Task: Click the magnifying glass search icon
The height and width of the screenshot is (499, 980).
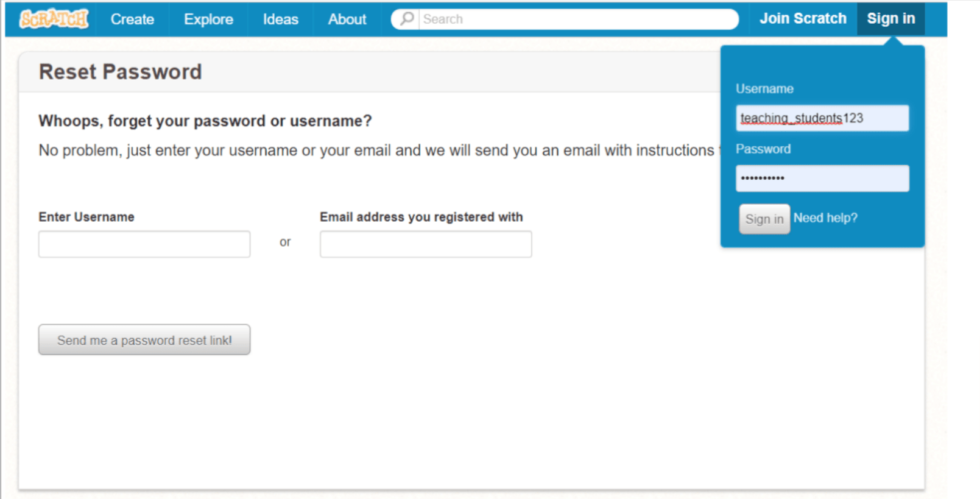Action: pos(407,19)
